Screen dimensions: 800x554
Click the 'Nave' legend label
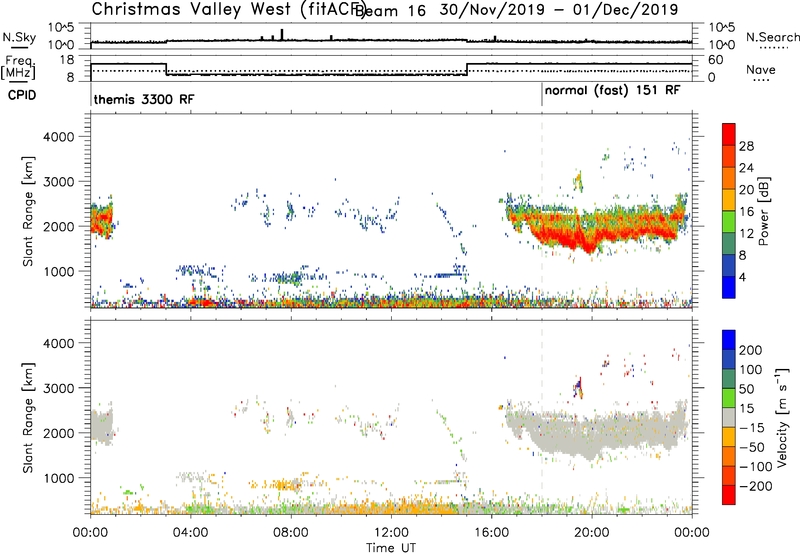pyautogui.click(x=761, y=70)
